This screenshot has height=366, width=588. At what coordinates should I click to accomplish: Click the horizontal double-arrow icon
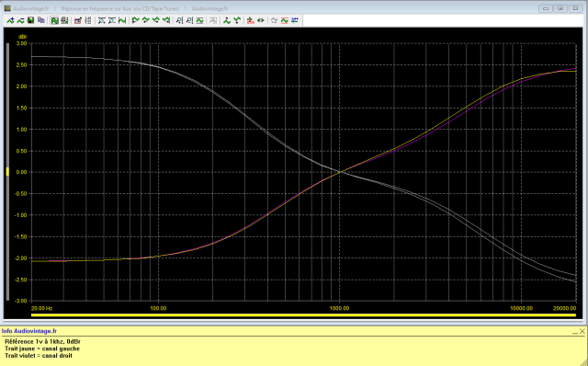pos(261,20)
